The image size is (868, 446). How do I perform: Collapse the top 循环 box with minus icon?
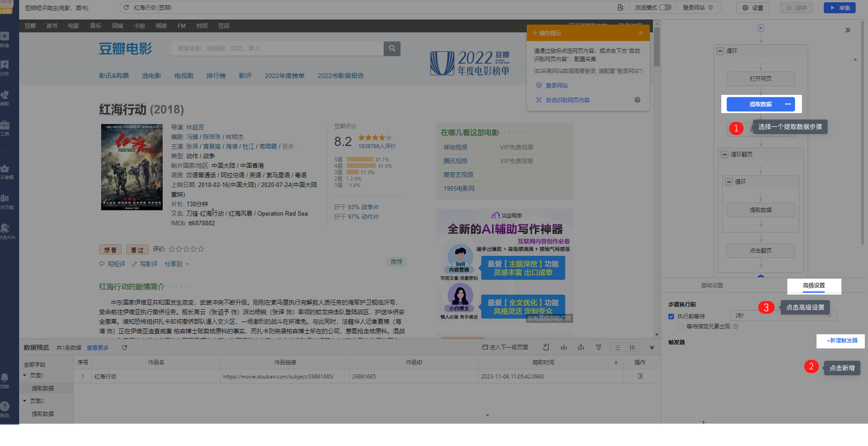(720, 51)
